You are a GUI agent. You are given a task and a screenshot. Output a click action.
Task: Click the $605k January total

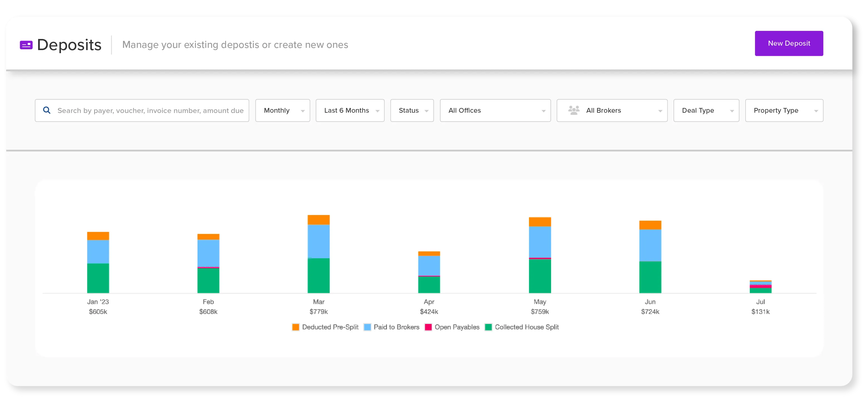click(98, 312)
